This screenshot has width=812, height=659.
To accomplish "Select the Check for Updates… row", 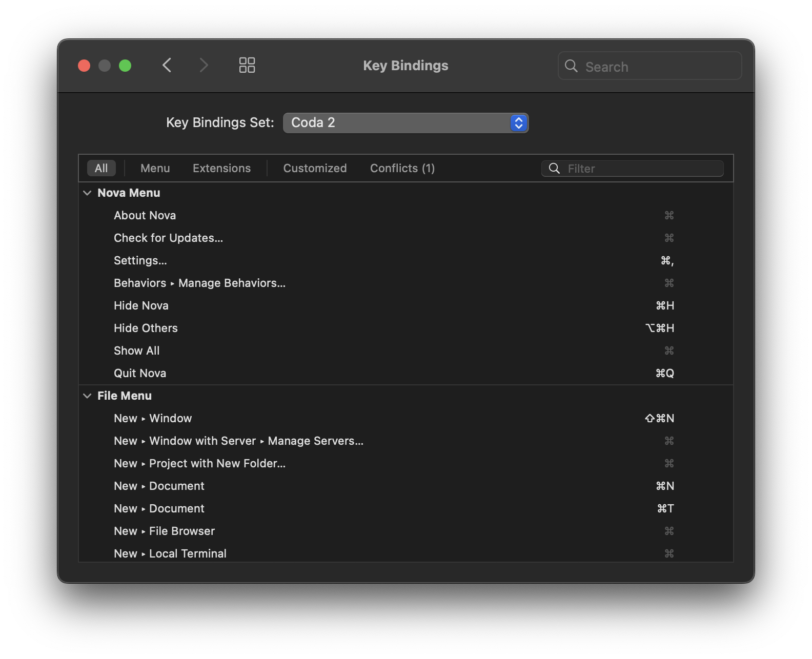I will (405, 238).
